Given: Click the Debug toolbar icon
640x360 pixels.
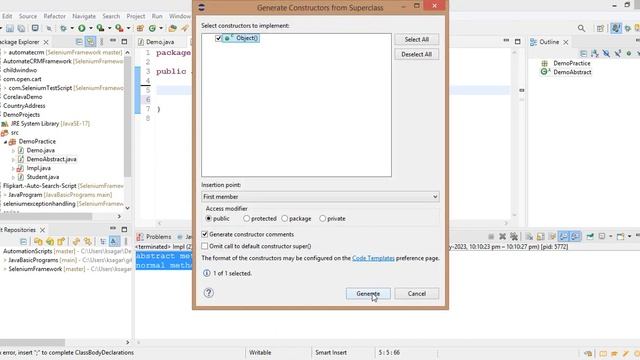Looking at the screenshot, I should tap(63, 28).
